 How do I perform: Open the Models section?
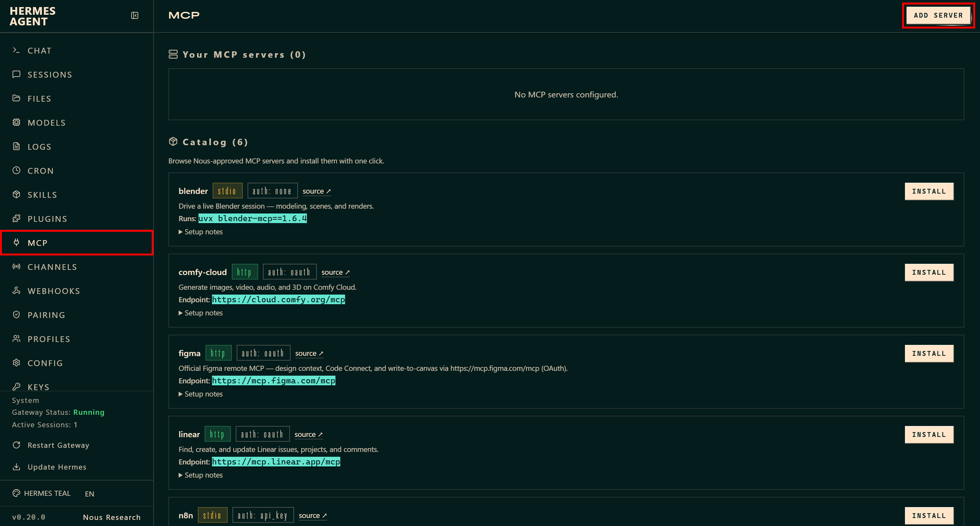pyautogui.click(x=76, y=122)
